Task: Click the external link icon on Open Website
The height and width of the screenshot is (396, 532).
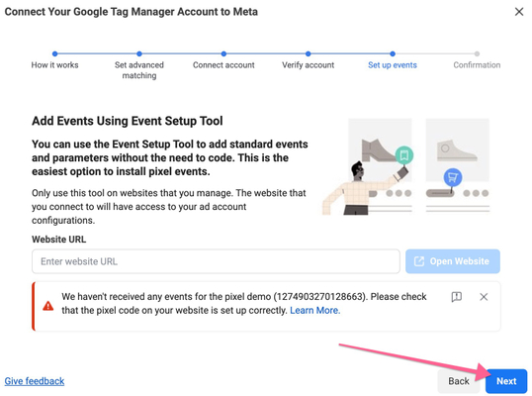Action: [x=419, y=261]
